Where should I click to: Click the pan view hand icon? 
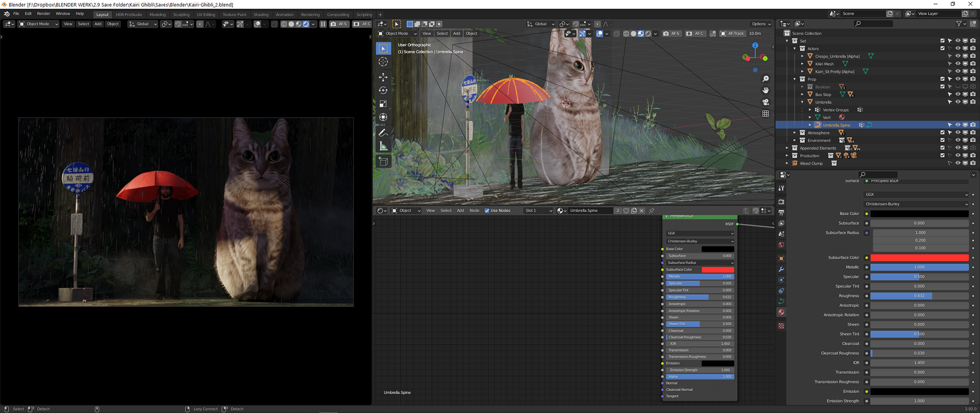(x=765, y=90)
